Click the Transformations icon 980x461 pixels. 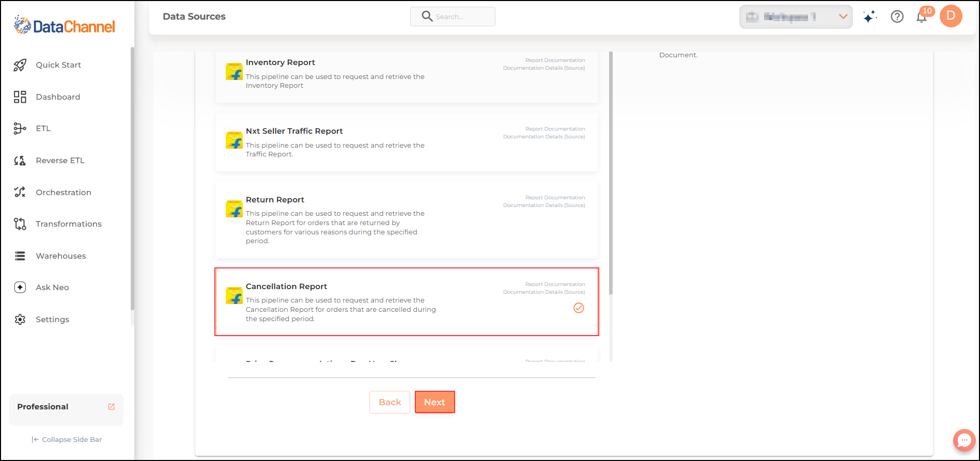click(20, 224)
